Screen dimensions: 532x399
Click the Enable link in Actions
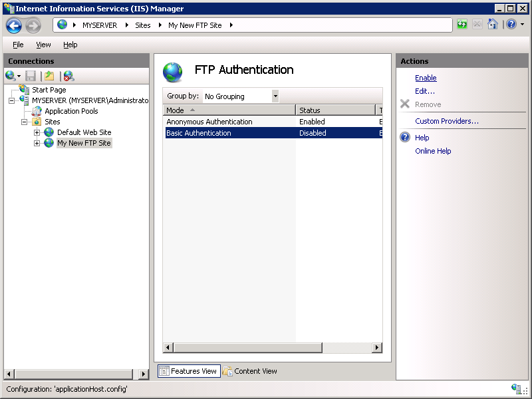tap(426, 78)
